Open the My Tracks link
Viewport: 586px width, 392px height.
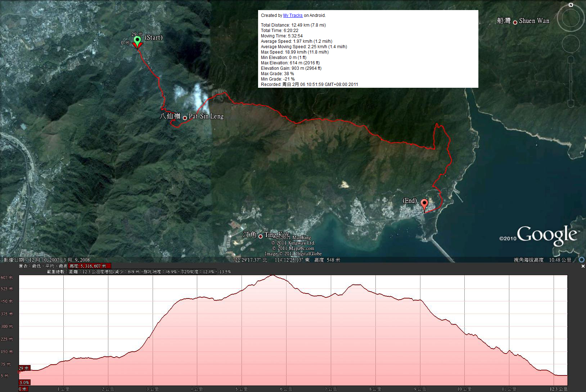tap(293, 15)
